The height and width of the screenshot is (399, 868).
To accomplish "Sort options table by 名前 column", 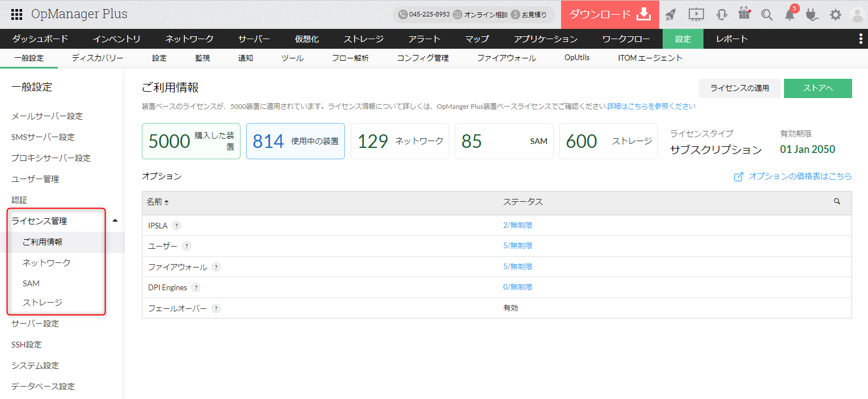I will (158, 202).
